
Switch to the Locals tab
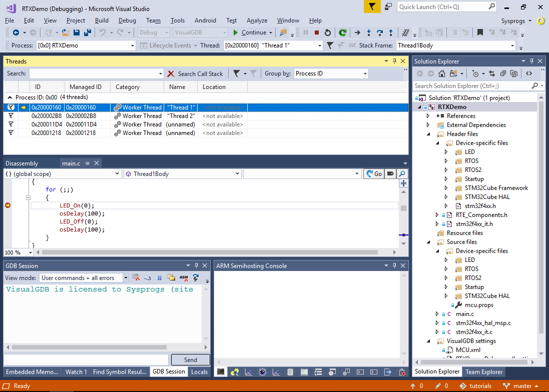click(x=200, y=371)
